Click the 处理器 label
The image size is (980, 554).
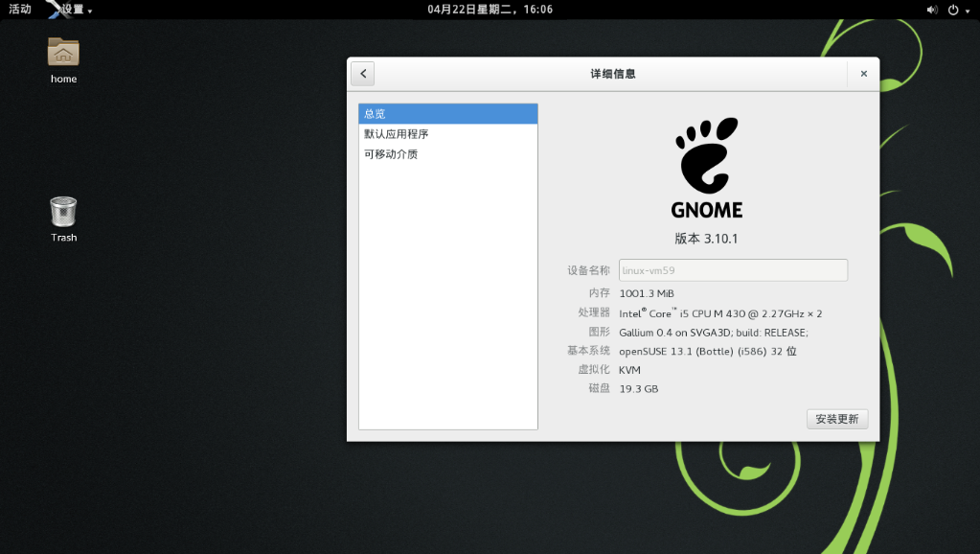pos(594,312)
